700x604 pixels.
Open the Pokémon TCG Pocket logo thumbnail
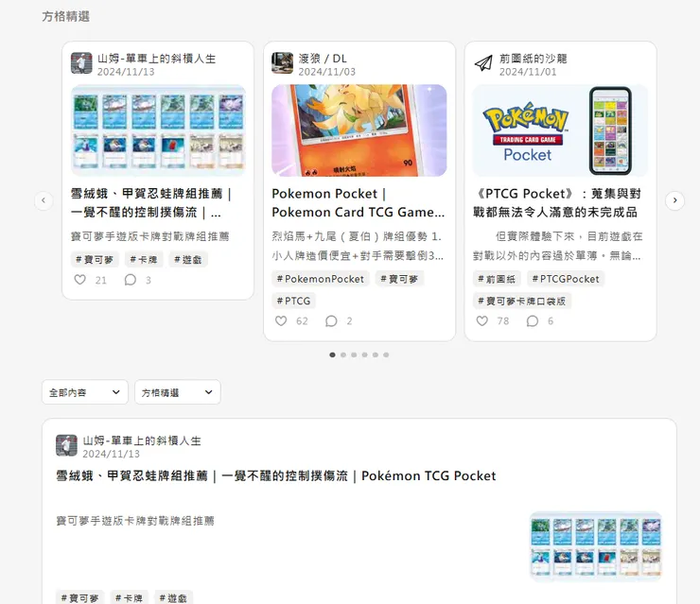click(560, 130)
